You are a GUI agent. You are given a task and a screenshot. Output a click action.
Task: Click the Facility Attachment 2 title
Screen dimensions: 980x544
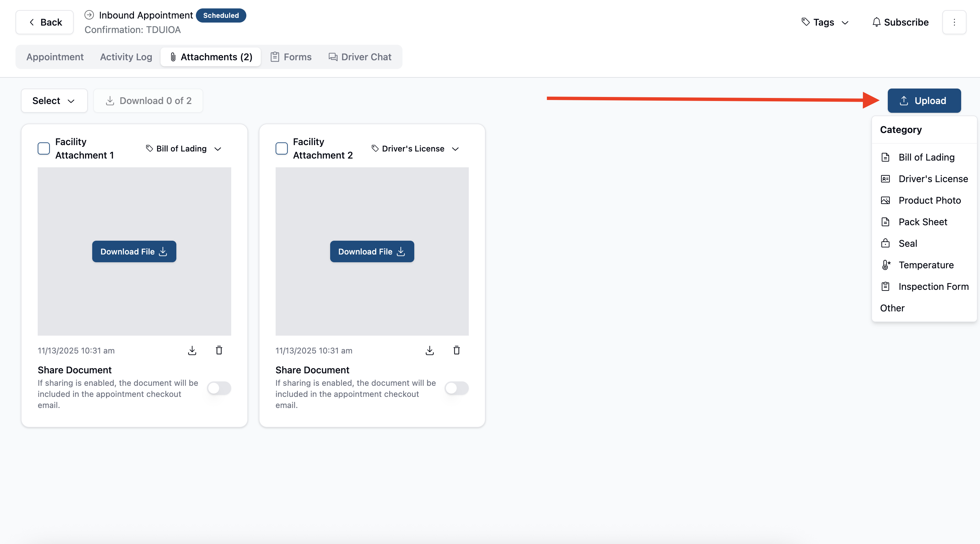pos(323,148)
